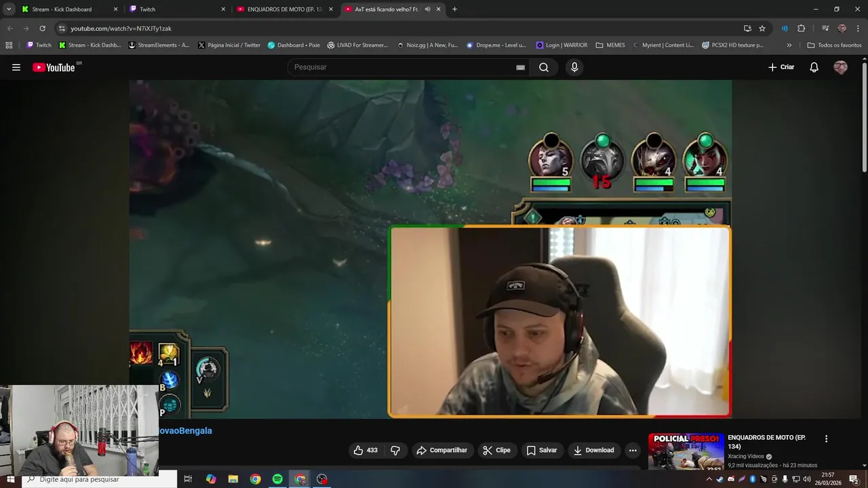Open Steam from system tray
The image size is (868, 488).
pos(720,479)
